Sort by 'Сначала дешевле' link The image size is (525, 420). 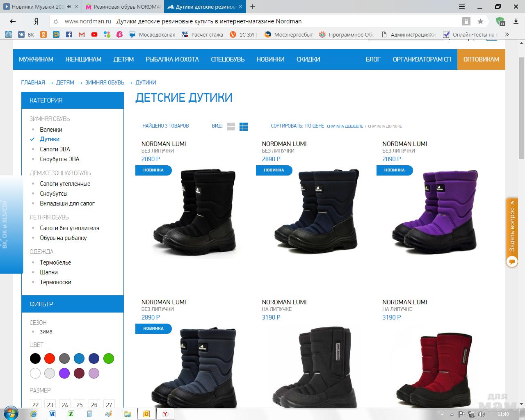345,126
